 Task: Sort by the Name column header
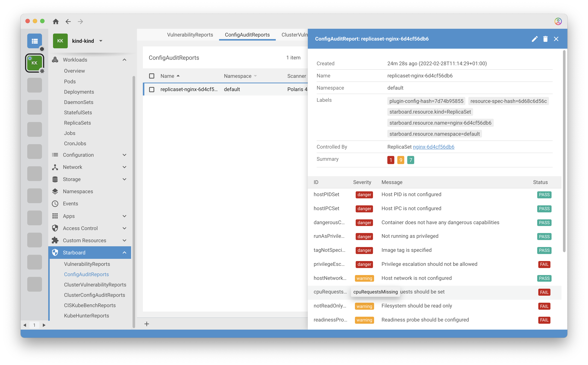[x=167, y=76]
